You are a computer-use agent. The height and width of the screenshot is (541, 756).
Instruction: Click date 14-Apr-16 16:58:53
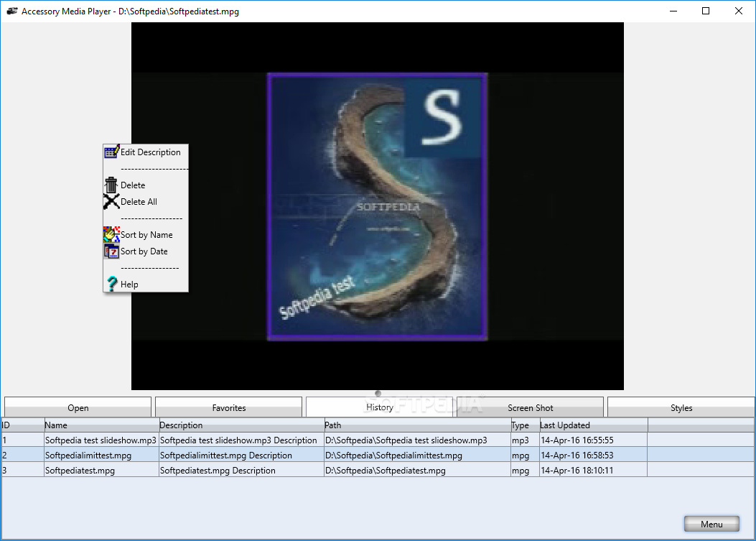pos(594,455)
